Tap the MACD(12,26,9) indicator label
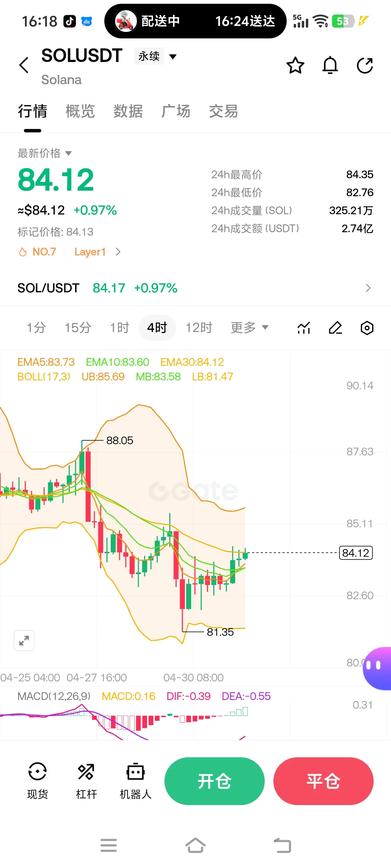Viewport: 391px width, 868px height. point(54,696)
